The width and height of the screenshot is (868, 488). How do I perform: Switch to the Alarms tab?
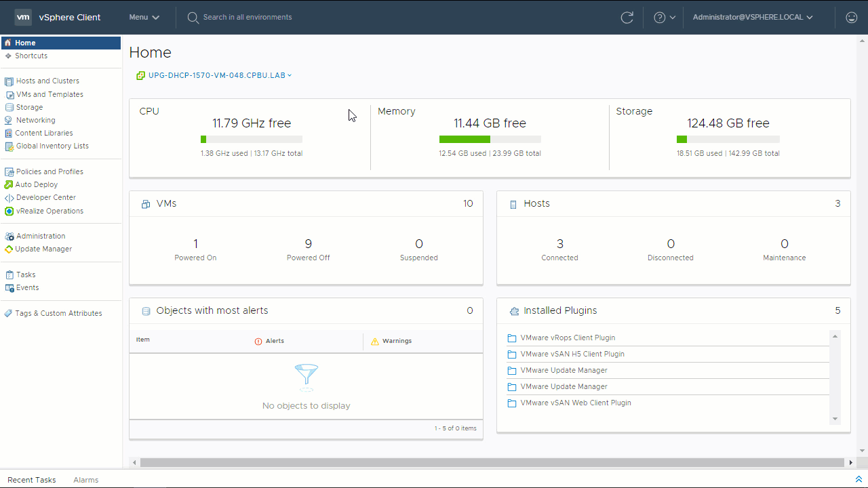point(85,480)
